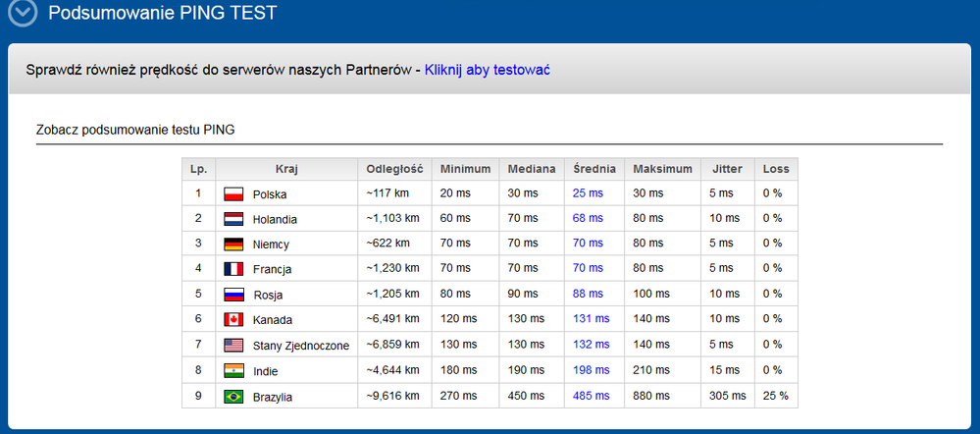Click the Rosja flag icon
Image resolution: width=980 pixels, height=434 pixels.
coord(233,295)
